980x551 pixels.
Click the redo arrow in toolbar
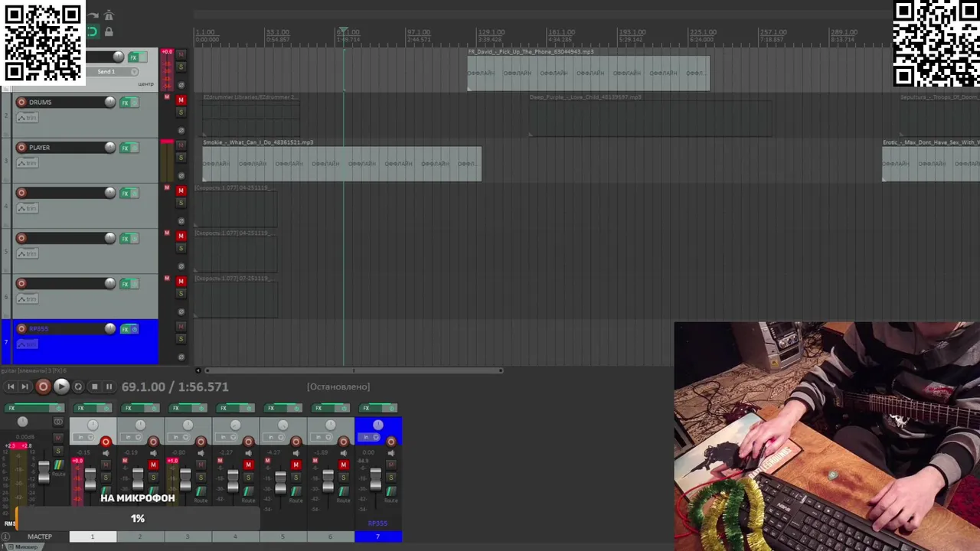click(x=93, y=15)
